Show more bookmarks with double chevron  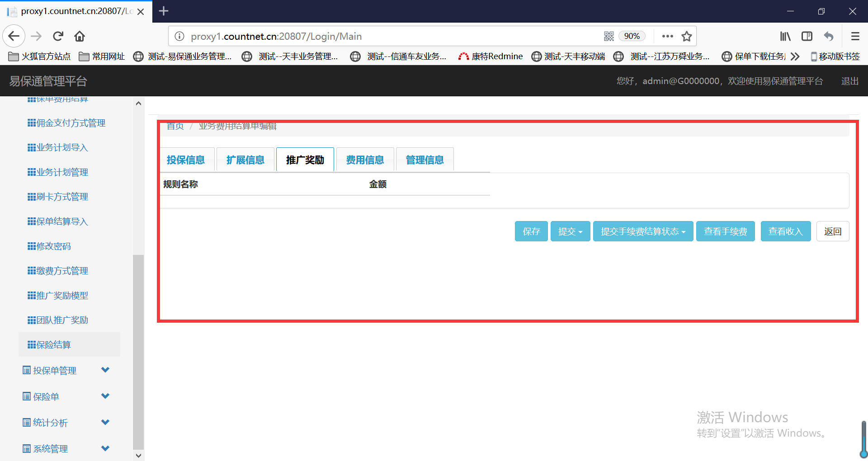click(795, 56)
